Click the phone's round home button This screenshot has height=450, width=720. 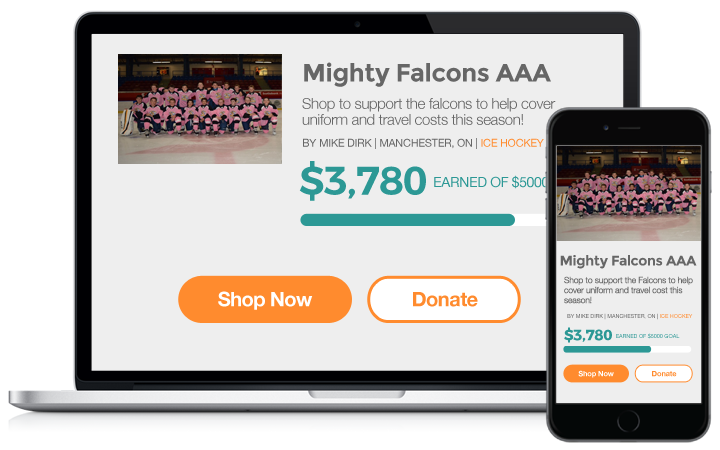click(628, 421)
